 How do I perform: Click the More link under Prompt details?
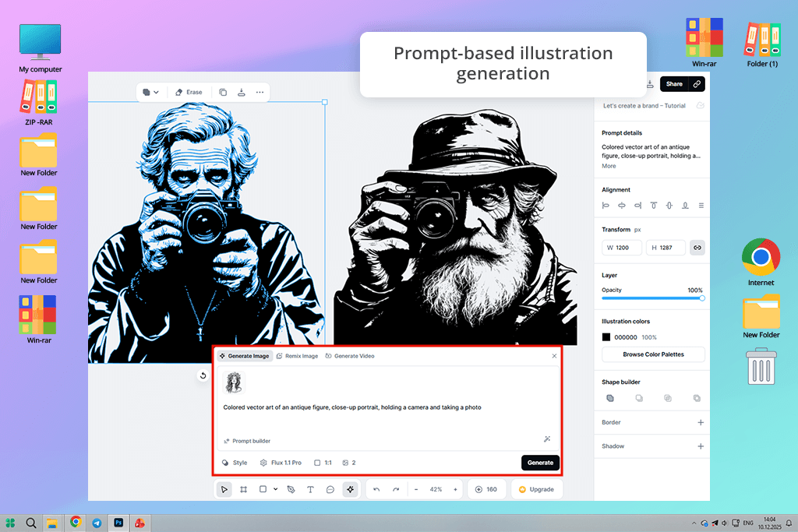(x=609, y=166)
